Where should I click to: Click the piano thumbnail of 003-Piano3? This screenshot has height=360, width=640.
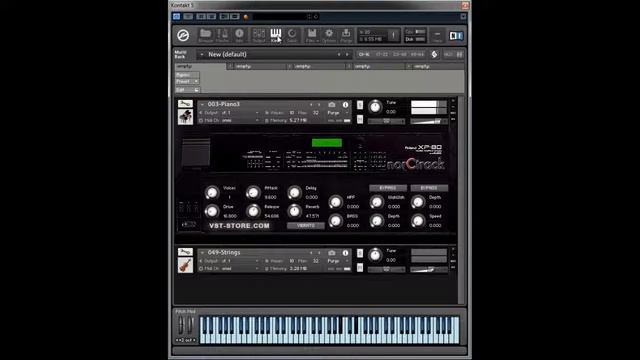click(185, 117)
